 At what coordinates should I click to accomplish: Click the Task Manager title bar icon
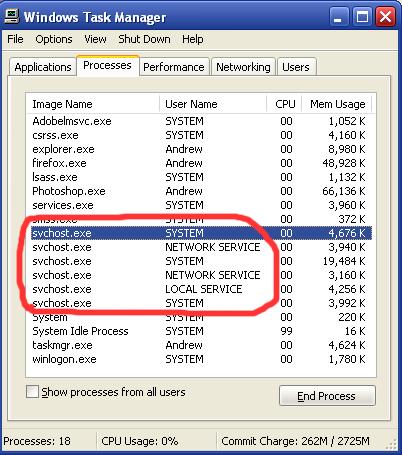[x=11, y=16]
